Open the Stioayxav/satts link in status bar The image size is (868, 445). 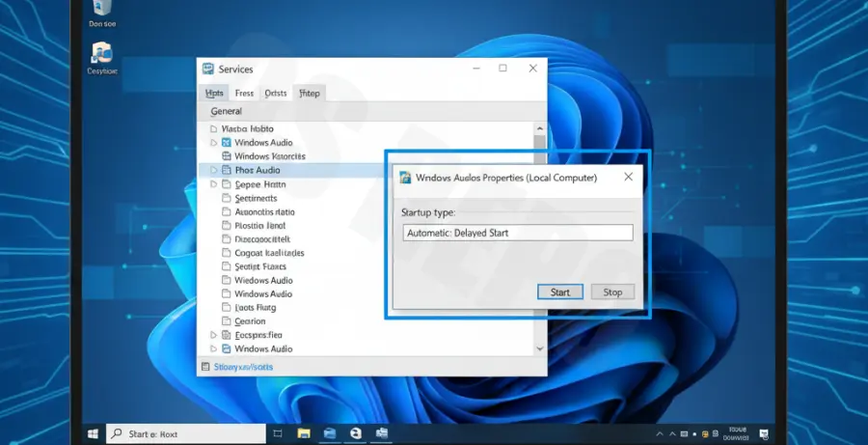coord(244,367)
